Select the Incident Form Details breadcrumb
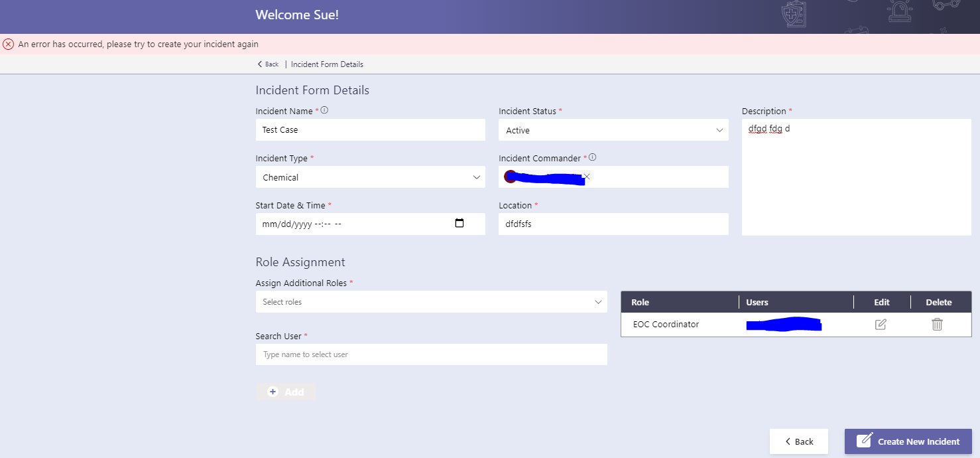 (x=327, y=64)
